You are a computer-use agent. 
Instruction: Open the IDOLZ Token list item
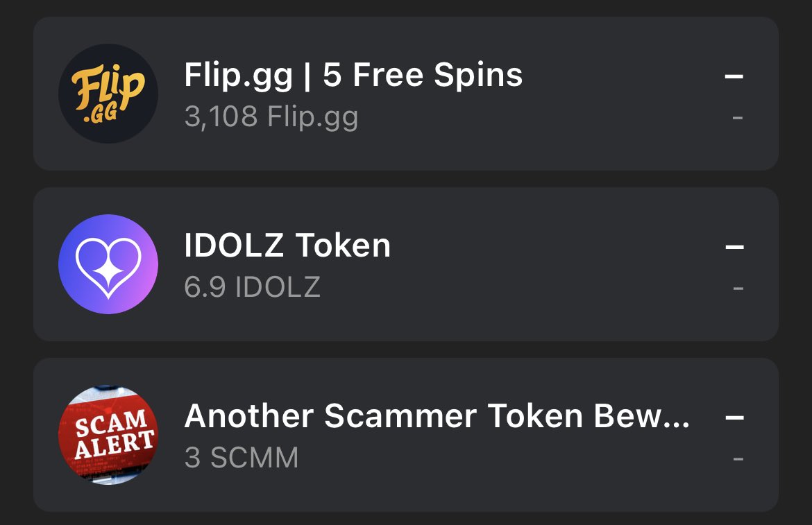(x=406, y=264)
